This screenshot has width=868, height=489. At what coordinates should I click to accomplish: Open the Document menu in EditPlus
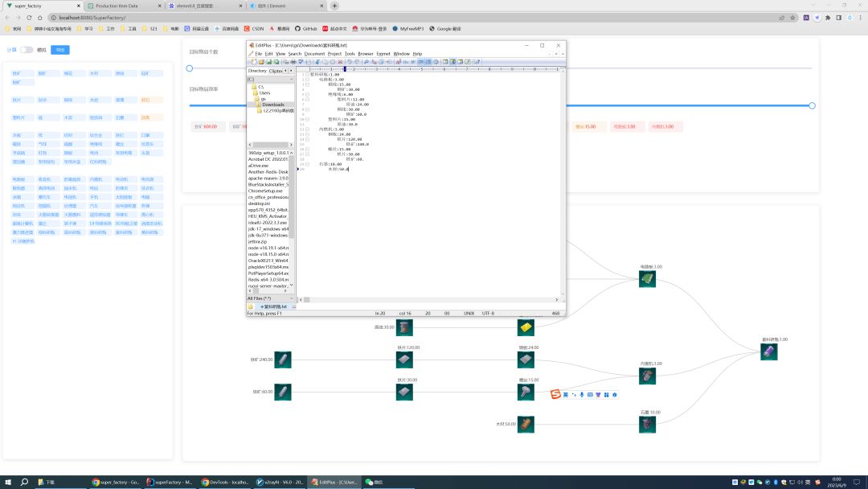(x=314, y=54)
